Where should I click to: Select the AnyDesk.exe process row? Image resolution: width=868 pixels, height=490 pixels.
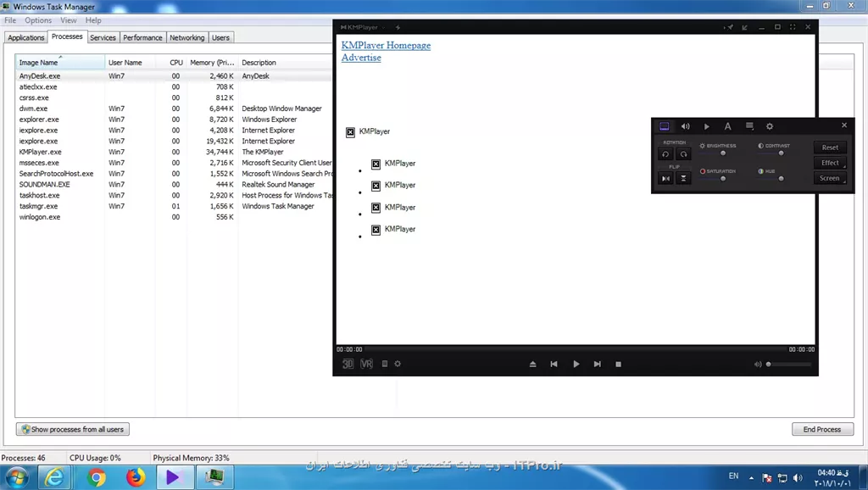click(174, 75)
